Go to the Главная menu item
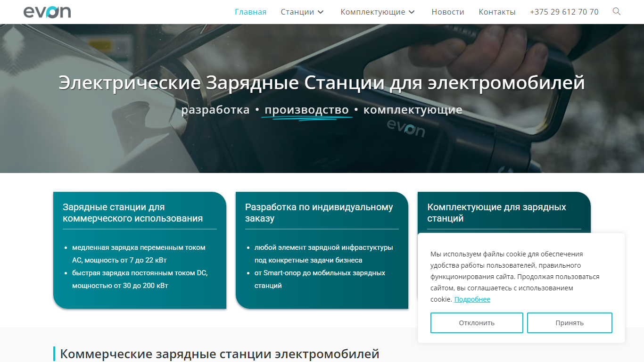Screen dimensions: 644x362 [250, 12]
